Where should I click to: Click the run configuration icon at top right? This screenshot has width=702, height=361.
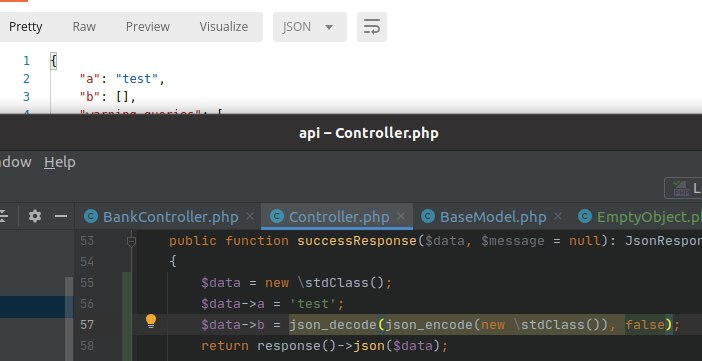point(681,189)
